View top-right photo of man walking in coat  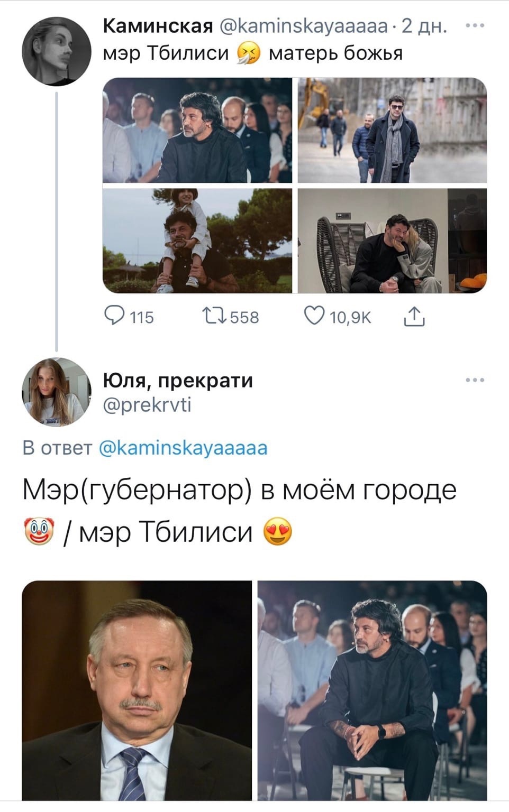pos(392,130)
